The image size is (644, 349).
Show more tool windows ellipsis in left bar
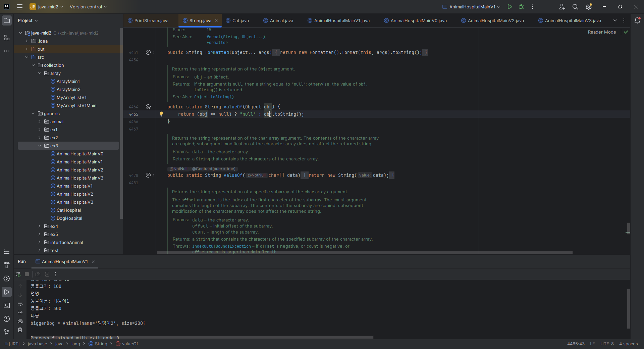pos(7,51)
